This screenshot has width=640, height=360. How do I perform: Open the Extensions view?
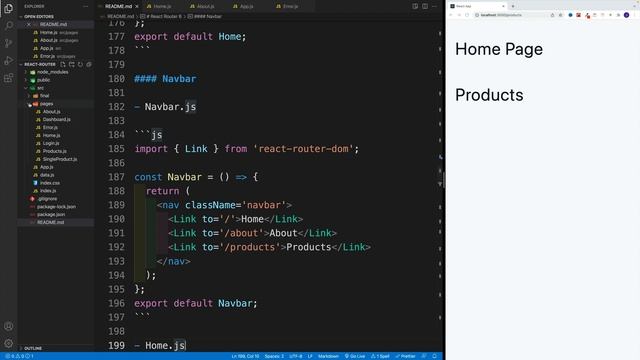coord(8,78)
